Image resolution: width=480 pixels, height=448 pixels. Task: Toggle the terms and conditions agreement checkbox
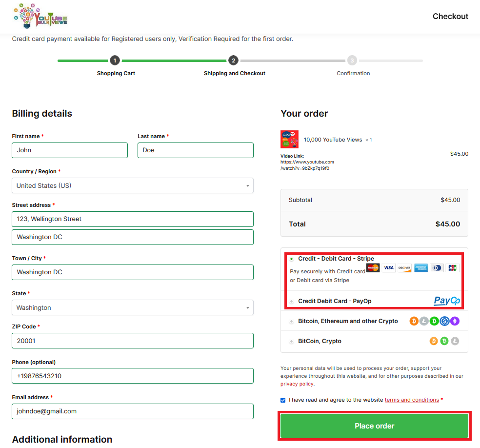pyautogui.click(x=283, y=400)
